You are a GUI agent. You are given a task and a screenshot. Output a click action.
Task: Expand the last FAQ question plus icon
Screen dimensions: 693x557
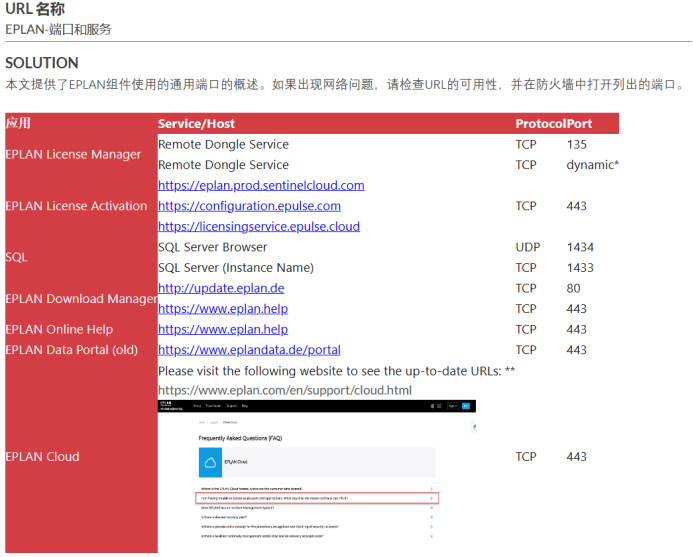click(x=431, y=536)
